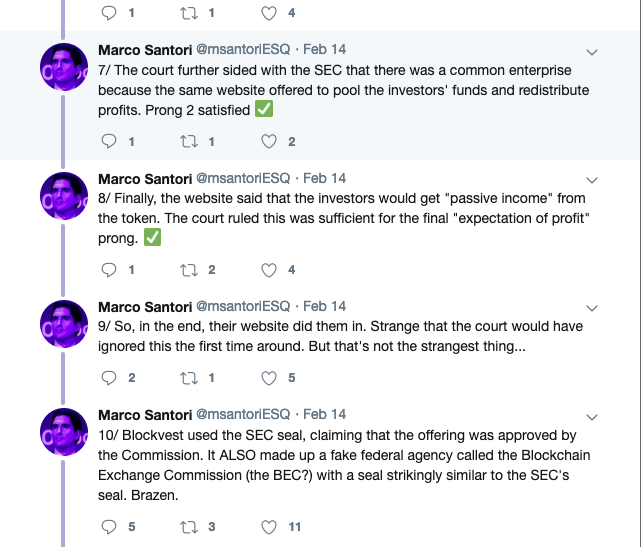This screenshot has height=547, width=641.
Task: Open the more menu chevron on tweet 7/
Action: tap(591, 51)
